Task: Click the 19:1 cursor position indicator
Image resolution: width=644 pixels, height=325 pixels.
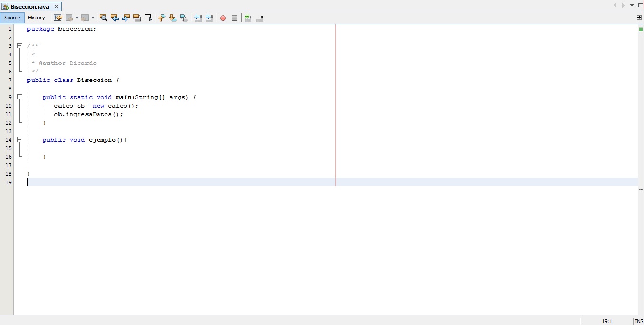Action: point(607,321)
